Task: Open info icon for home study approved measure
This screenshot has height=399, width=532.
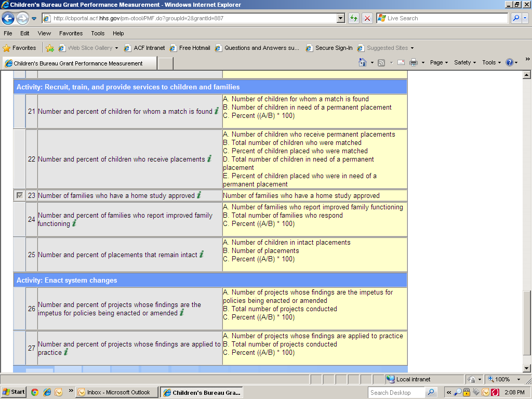Action: click(198, 195)
